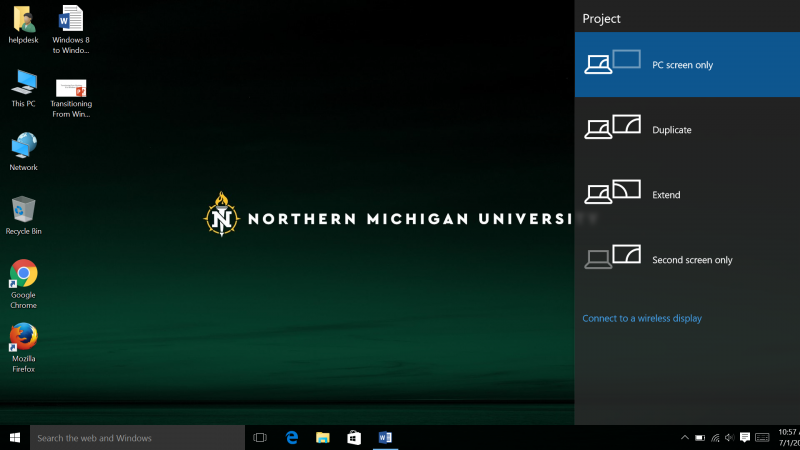Image resolution: width=800 pixels, height=450 pixels.
Task: Choose Duplicate projection mode
Action: tap(687, 130)
